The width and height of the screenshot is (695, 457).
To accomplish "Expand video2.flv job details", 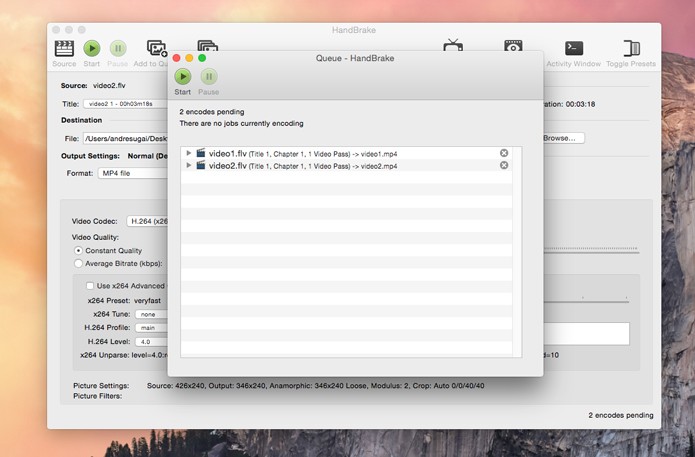I will (x=189, y=165).
